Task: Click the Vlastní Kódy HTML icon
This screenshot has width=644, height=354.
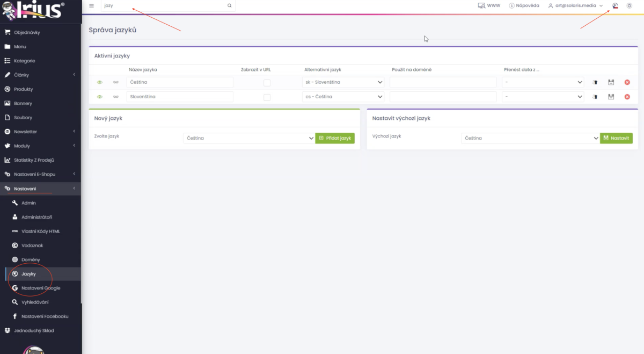Action: 15,231
